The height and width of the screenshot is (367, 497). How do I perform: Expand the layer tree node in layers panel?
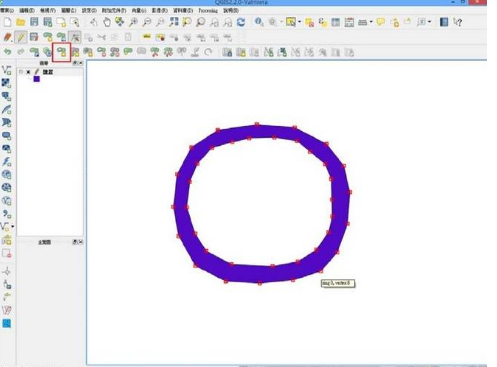[x=21, y=72]
